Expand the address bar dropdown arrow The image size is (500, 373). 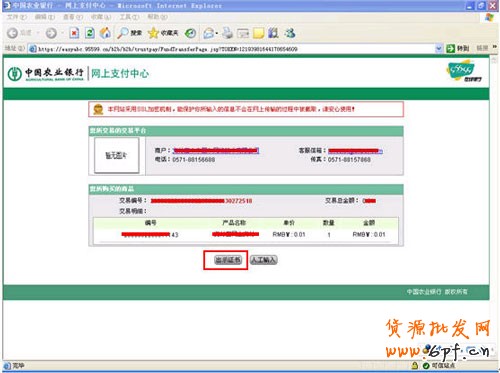(439, 49)
